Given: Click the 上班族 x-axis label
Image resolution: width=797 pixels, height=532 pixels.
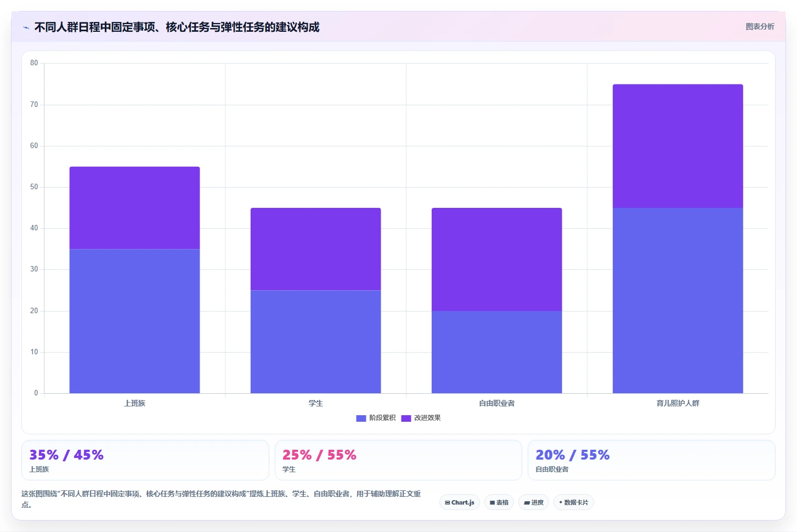Looking at the screenshot, I should [x=134, y=403].
